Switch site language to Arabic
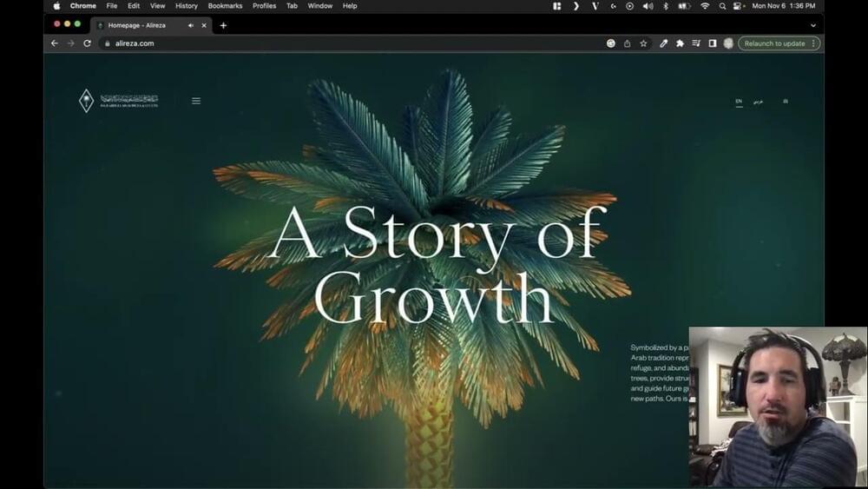 [758, 102]
